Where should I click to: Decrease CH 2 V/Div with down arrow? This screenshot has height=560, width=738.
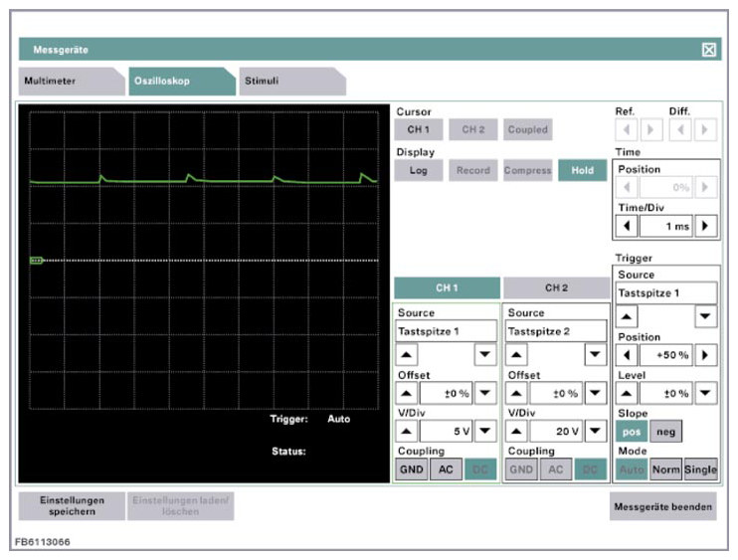click(596, 431)
